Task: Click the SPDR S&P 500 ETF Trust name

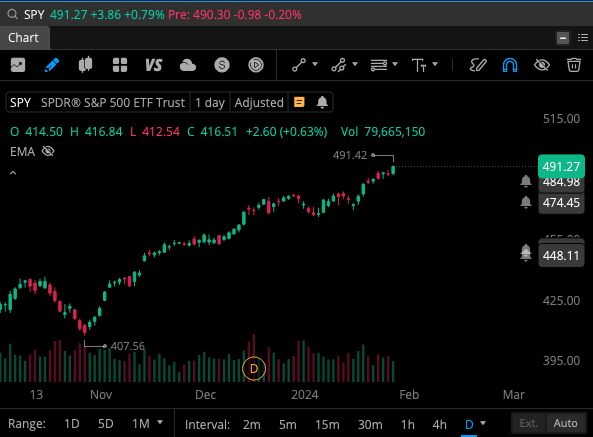Action: click(x=113, y=102)
